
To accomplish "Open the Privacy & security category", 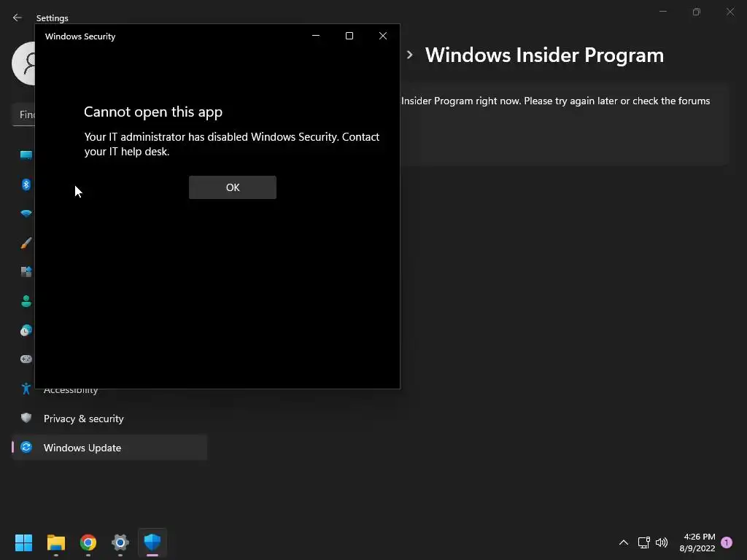I will tap(109, 419).
